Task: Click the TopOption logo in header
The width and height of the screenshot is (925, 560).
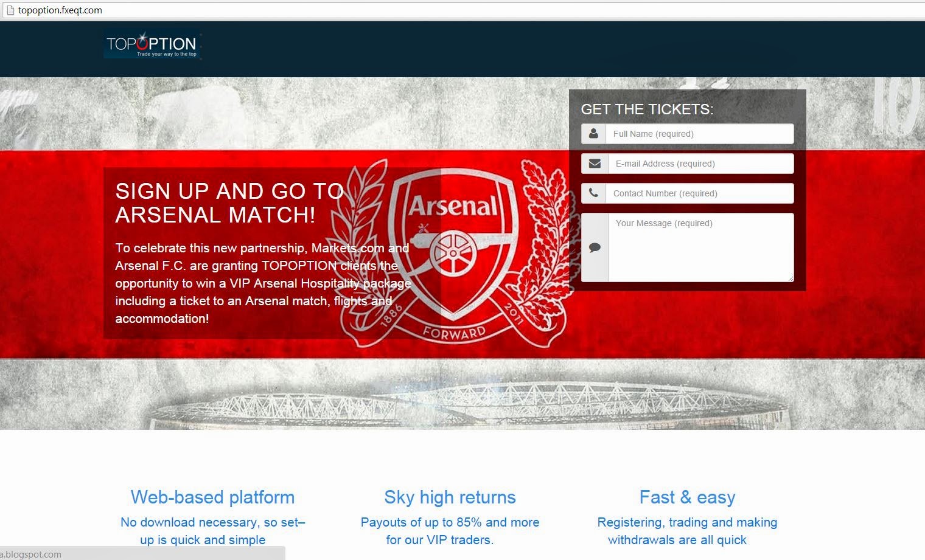Action: [x=152, y=44]
